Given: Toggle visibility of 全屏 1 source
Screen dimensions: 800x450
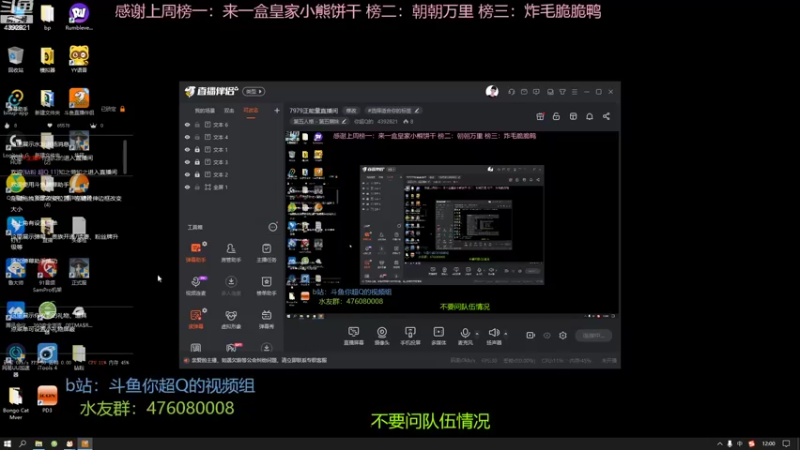Looking at the screenshot, I should [187, 187].
